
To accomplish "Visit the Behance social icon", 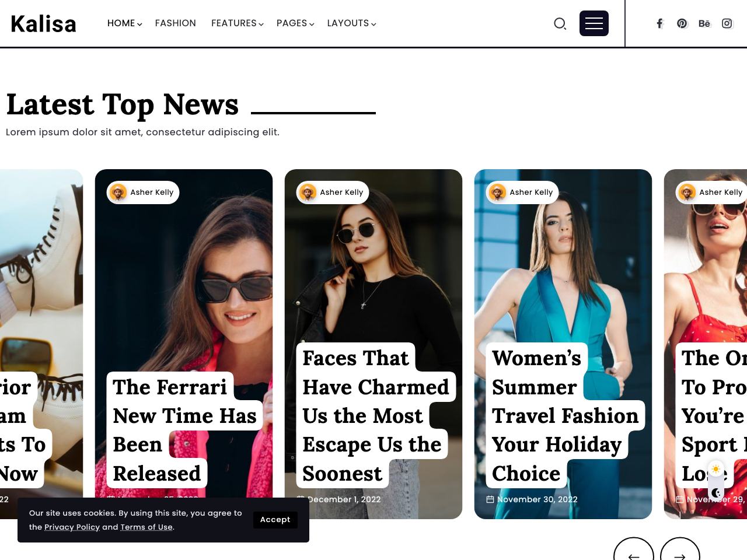I will tap(704, 23).
